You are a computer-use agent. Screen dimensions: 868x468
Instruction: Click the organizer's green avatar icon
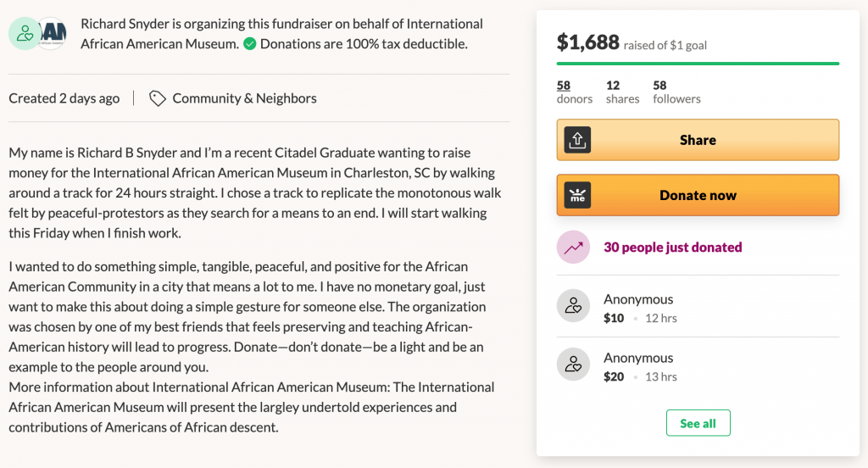(x=25, y=34)
